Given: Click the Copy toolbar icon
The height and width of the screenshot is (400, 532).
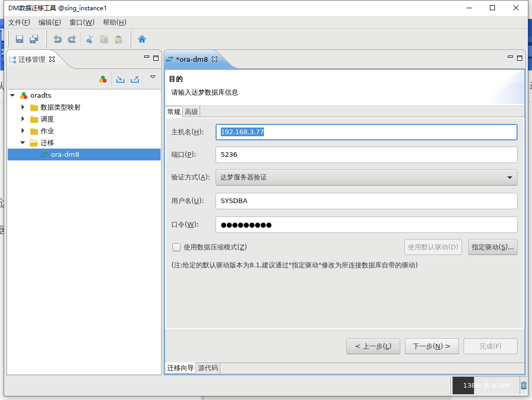Looking at the screenshot, I should click(x=104, y=39).
